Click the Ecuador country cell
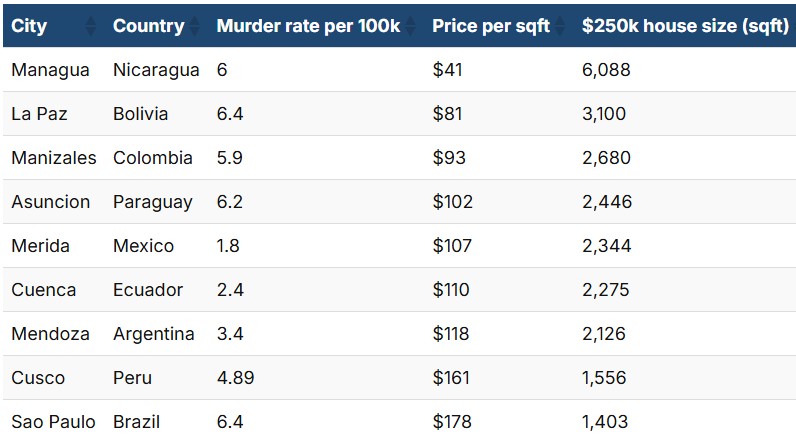 (148, 290)
